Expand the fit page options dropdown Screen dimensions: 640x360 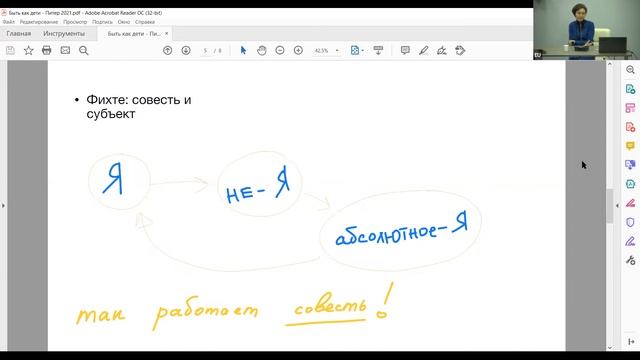[x=363, y=51]
